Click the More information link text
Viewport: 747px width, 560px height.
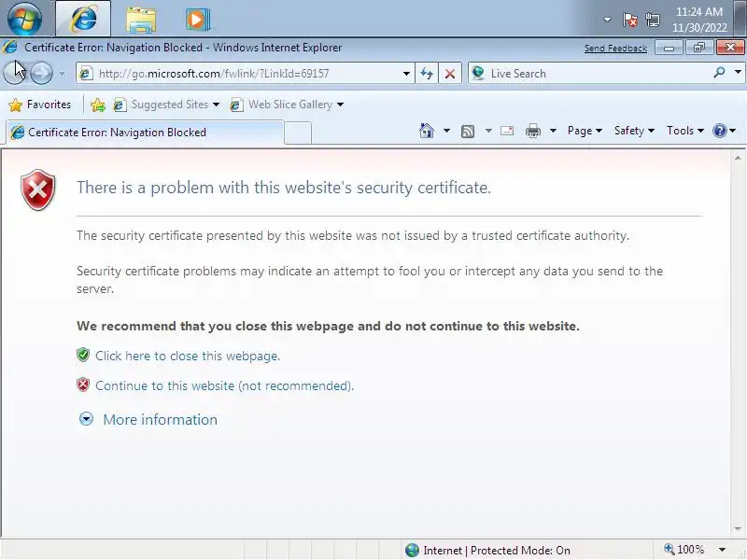click(x=160, y=419)
